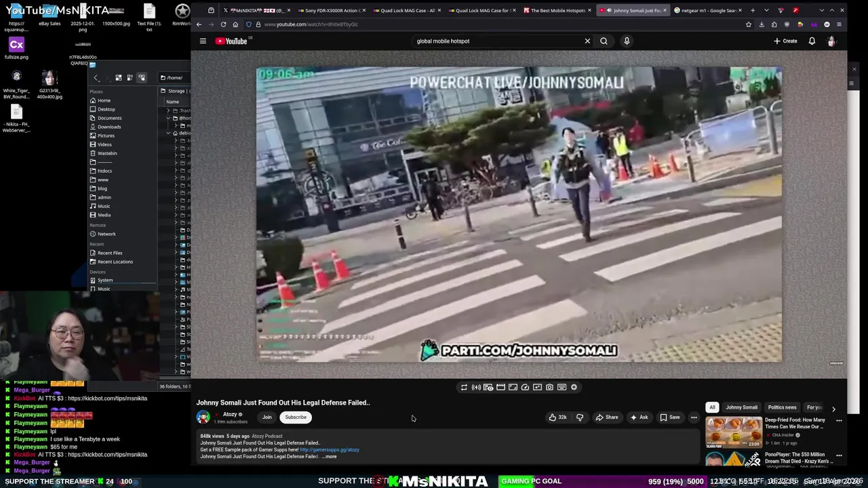
Task: Switch the file manager to details tree view
Action: tap(142, 78)
